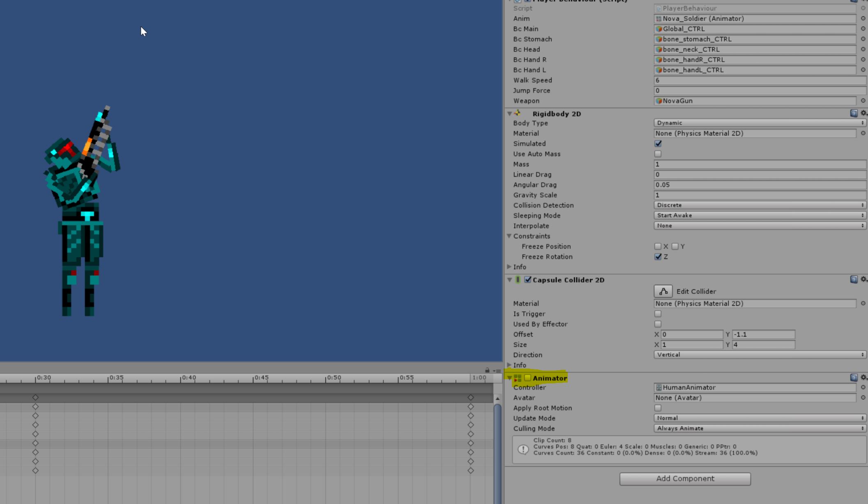This screenshot has width=868, height=504.
Task: Toggle the Simulated checkbox on Rigidbody 2D
Action: click(658, 143)
